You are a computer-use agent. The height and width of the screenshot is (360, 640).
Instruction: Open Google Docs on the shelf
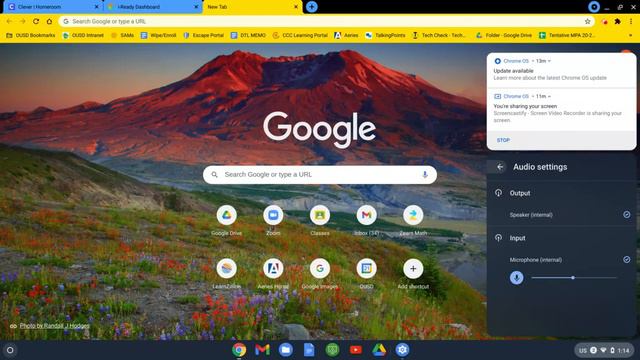pyautogui.click(x=309, y=350)
